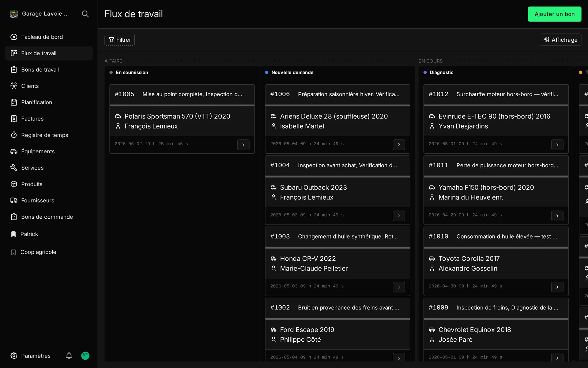Open work order #1009 with its arrow button

(x=557, y=358)
